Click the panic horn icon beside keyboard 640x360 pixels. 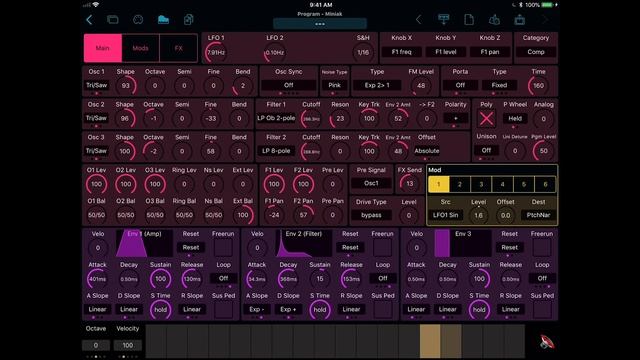547,342
